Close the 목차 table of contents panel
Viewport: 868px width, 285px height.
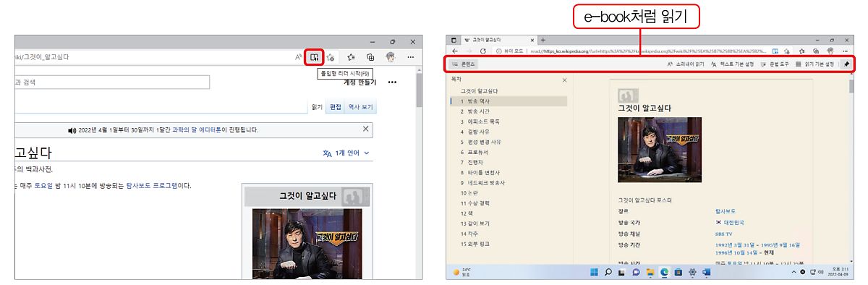click(565, 80)
